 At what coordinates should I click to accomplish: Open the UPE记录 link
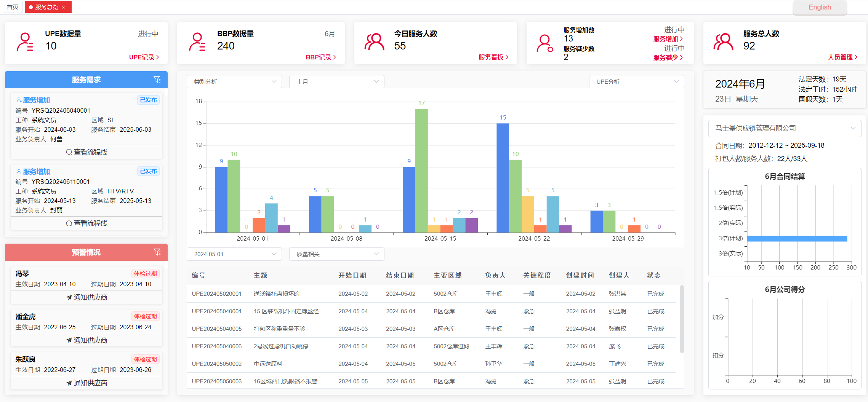144,57
